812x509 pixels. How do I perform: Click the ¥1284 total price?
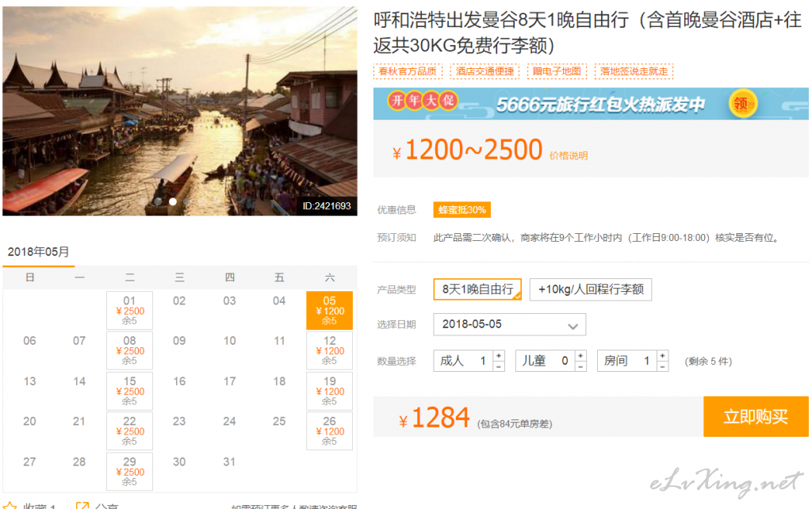tap(434, 417)
